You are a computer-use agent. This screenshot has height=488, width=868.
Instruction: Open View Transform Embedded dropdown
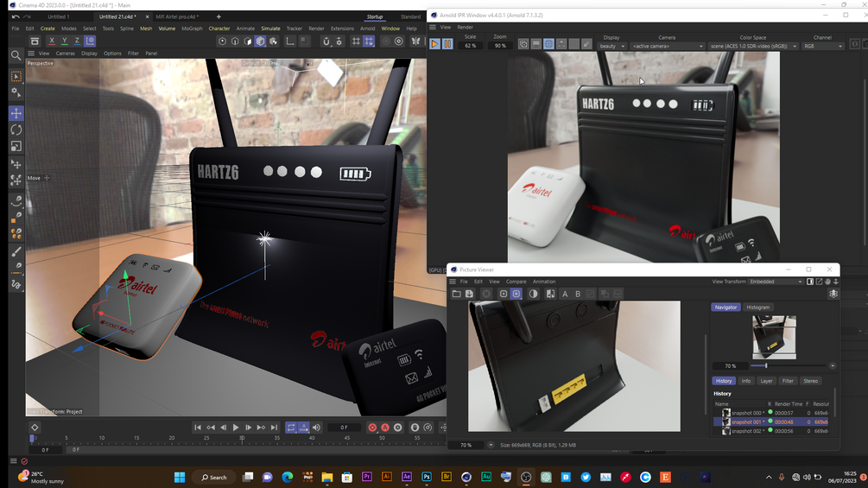tap(776, 282)
